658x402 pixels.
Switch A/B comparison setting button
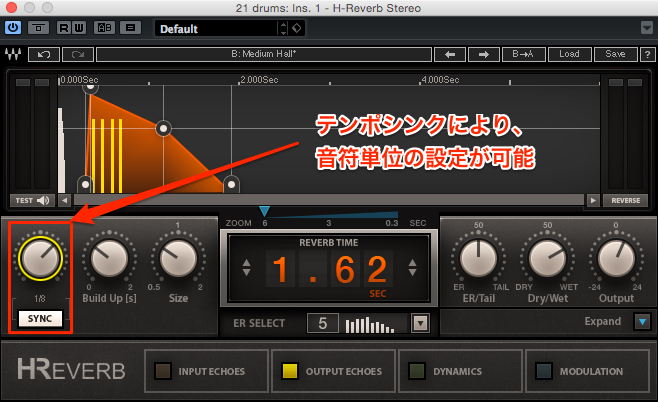[x=104, y=28]
